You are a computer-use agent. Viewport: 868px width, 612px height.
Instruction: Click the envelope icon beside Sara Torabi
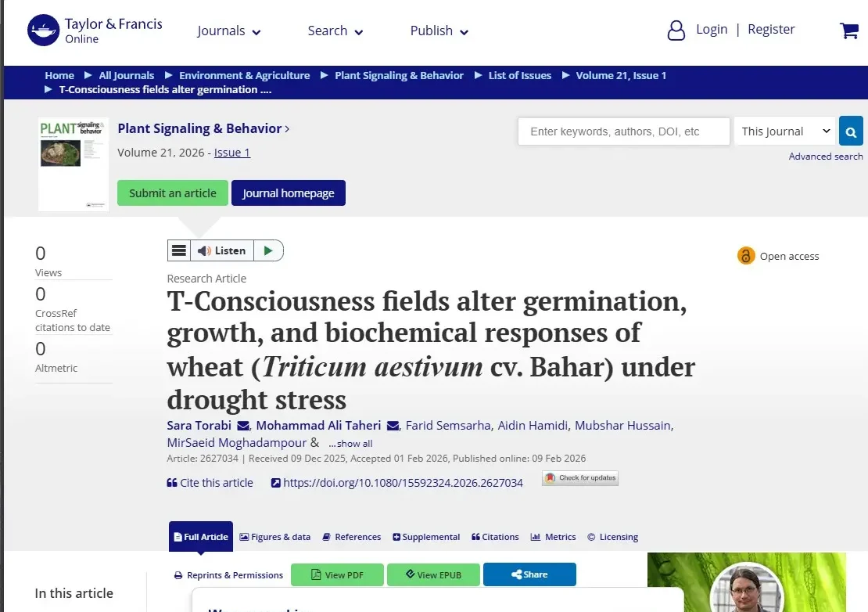pos(243,426)
